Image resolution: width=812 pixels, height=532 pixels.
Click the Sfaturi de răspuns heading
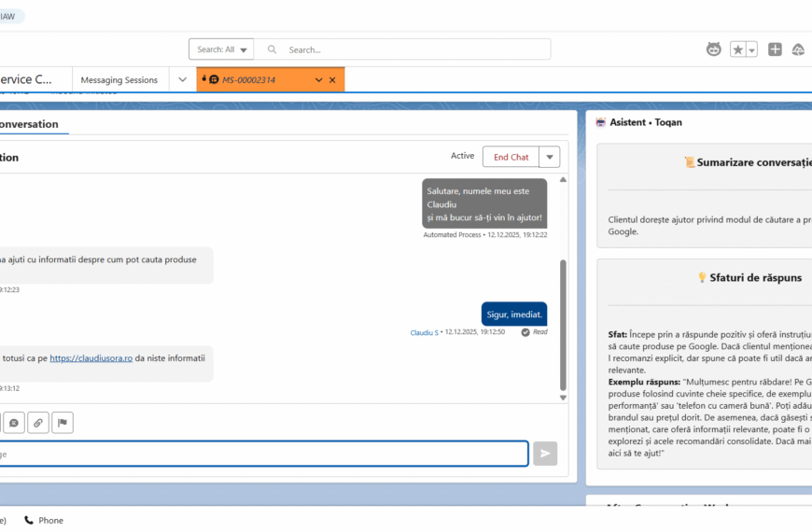click(x=756, y=277)
